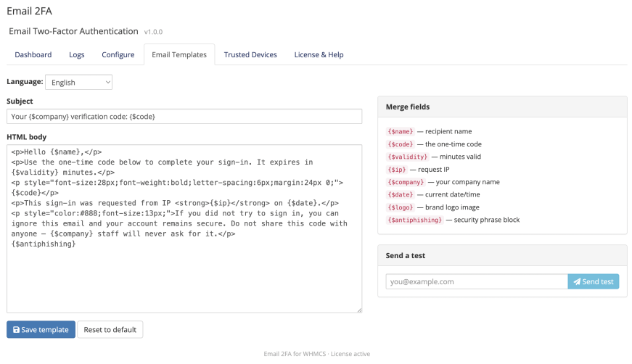
Task: Select the {$name} merge field
Action: point(401,131)
